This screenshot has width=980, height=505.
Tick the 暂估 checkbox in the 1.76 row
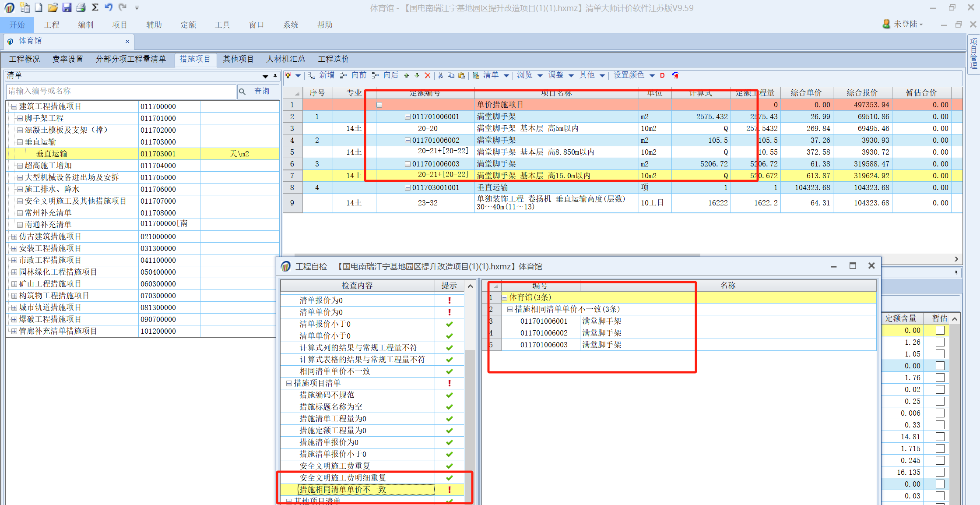tap(940, 378)
